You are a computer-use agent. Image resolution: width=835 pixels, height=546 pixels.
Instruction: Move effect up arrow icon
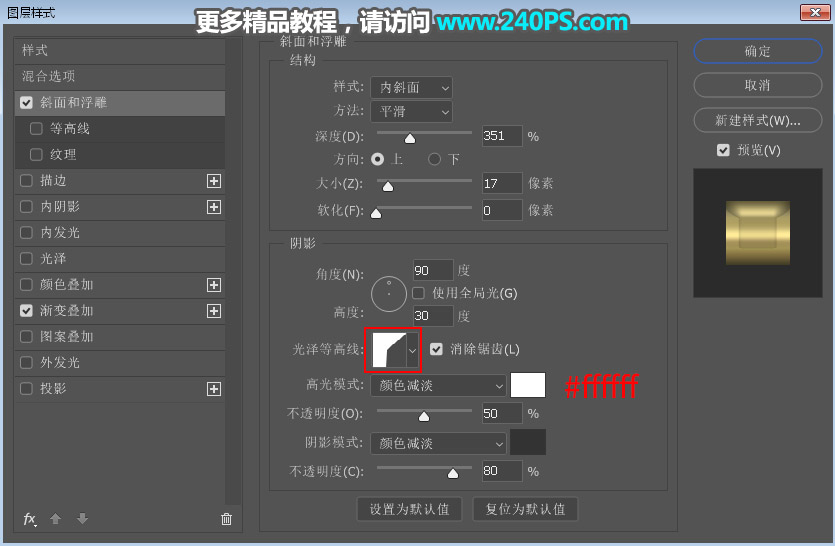point(55,518)
